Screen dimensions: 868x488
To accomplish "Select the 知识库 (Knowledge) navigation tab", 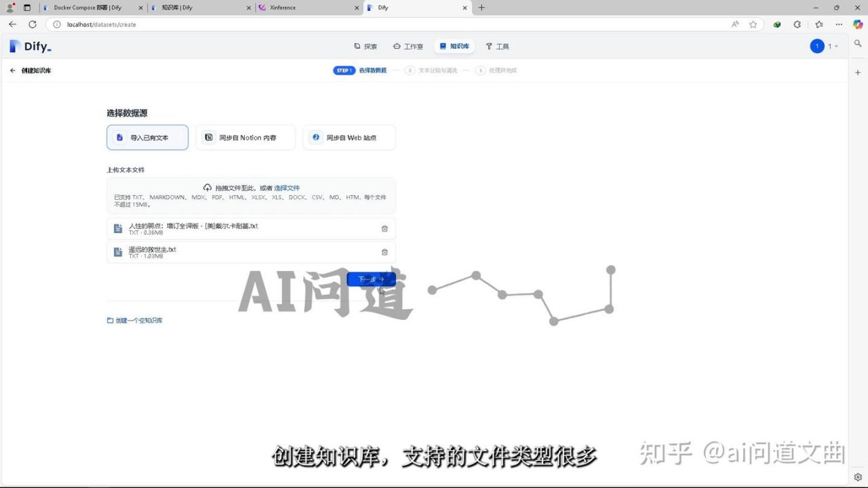I will coord(454,46).
